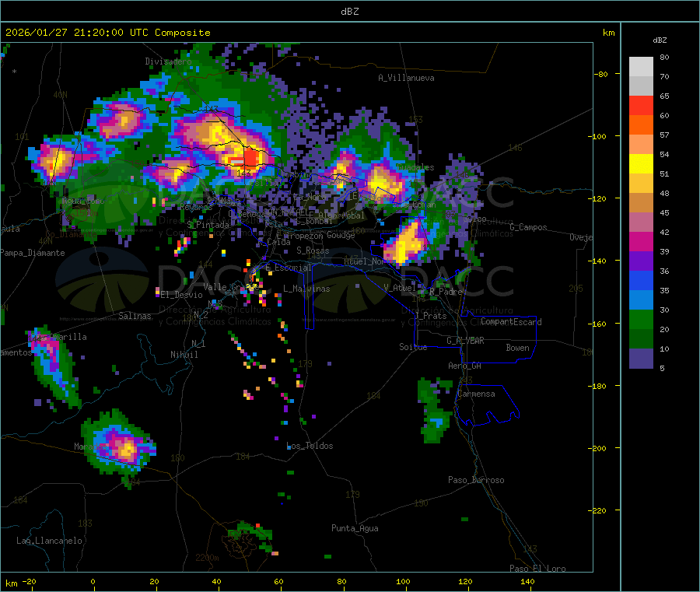Click the 'Divisadero' map label
Viewport: 700px width, 592px height.
[x=168, y=61]
